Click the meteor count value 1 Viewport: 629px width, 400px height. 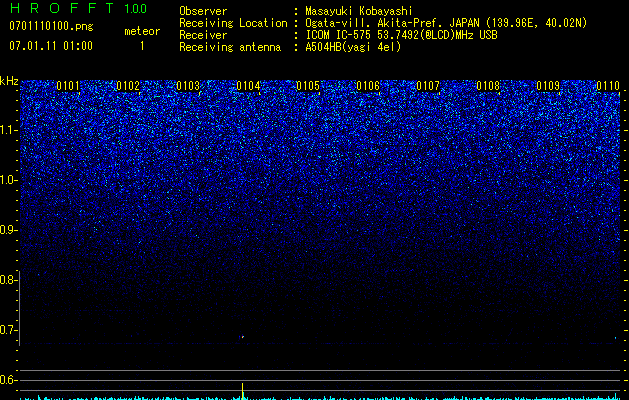[x=142, y=46]
